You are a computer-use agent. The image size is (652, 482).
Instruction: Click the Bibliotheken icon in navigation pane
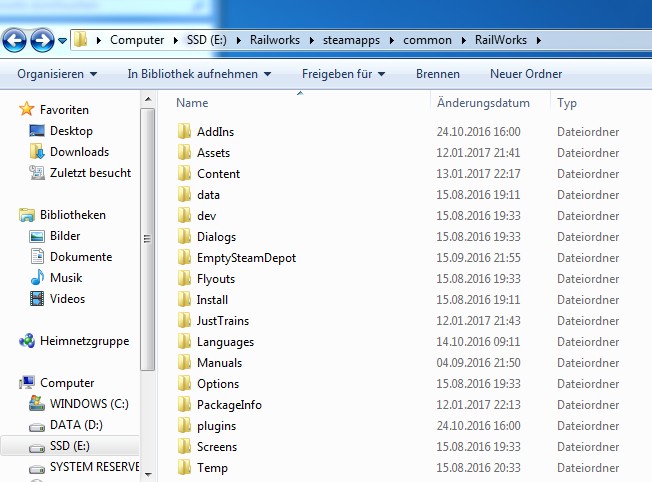click(27, 215)
